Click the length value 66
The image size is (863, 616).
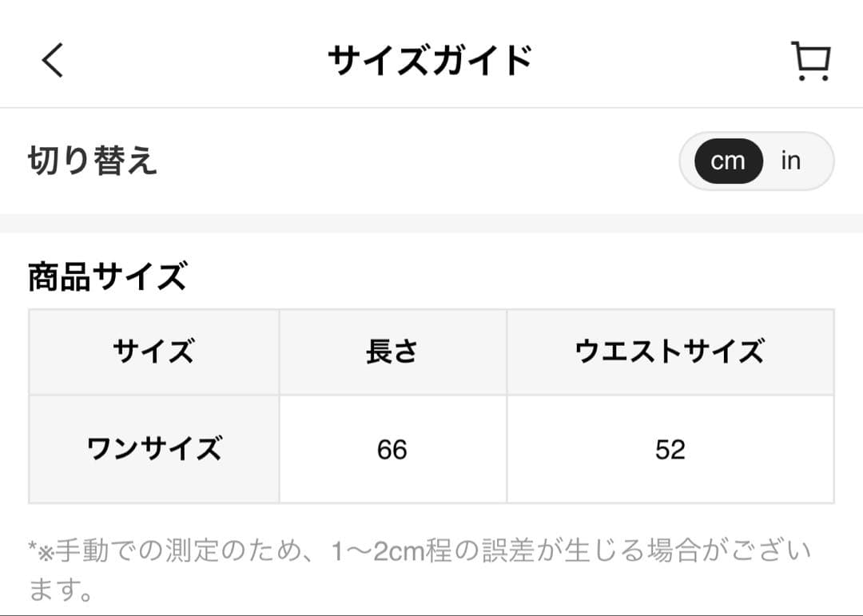tap(392, 450)
